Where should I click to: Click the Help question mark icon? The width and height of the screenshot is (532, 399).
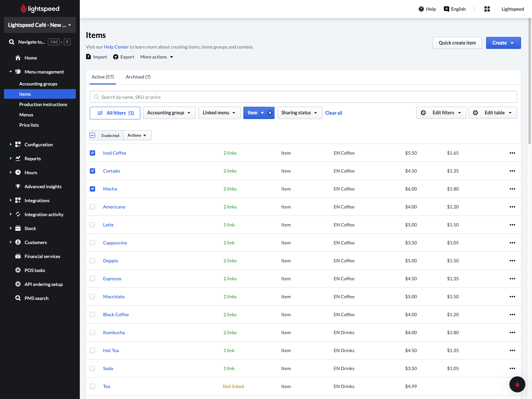[x=421, y=9]
